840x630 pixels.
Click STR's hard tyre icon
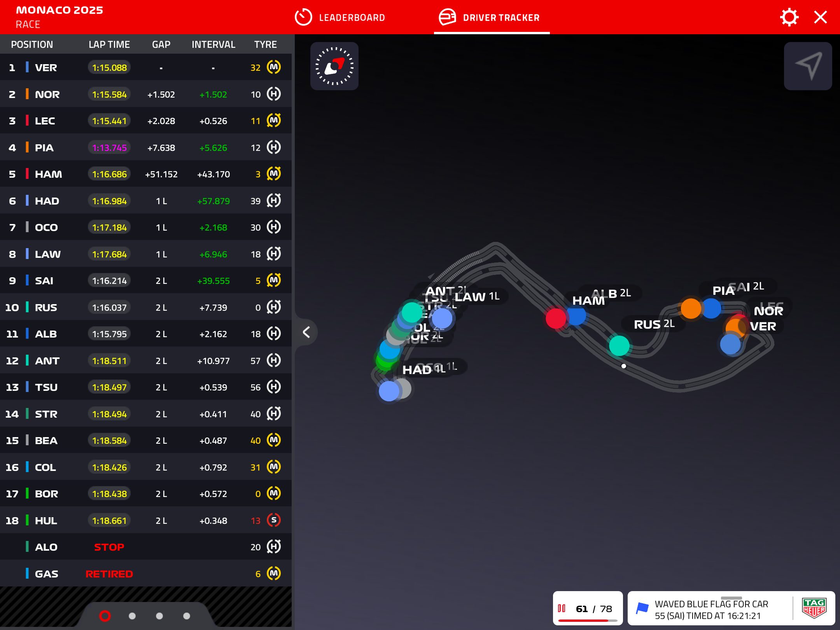(x=274, y=414)
